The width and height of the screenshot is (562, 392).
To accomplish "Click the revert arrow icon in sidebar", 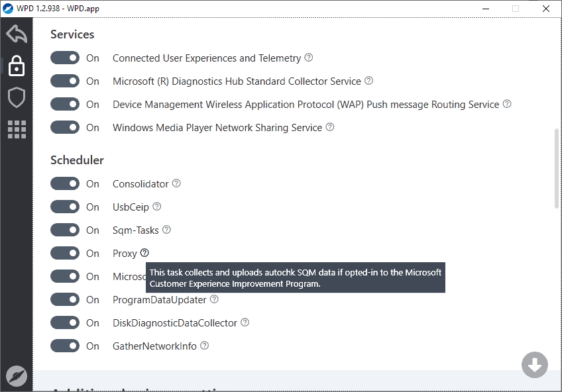I will pyautogui.click(x=16, y=33).
